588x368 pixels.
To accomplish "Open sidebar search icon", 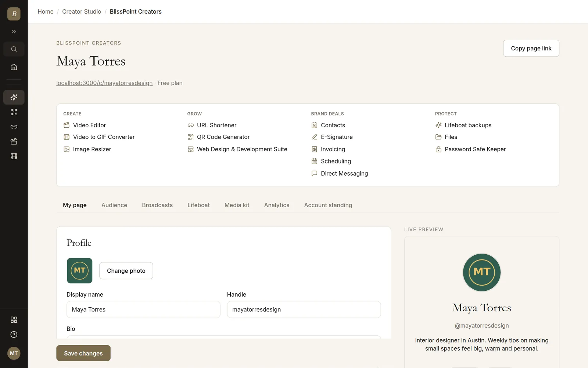I will (x=14, y=49).
